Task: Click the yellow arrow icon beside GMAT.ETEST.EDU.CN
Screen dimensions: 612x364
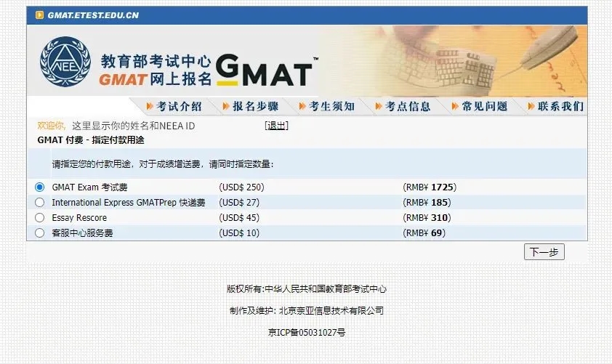Action: [x=40, y=15]
